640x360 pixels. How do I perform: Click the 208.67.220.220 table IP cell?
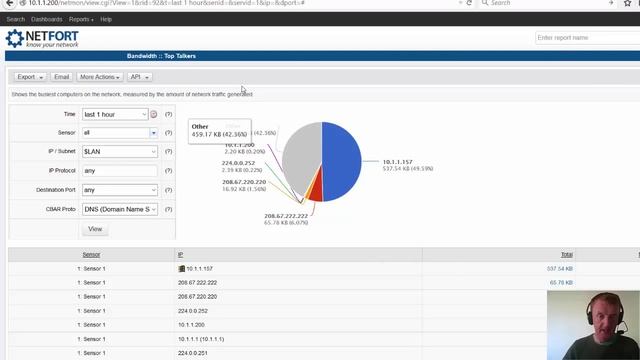[197, 297]
